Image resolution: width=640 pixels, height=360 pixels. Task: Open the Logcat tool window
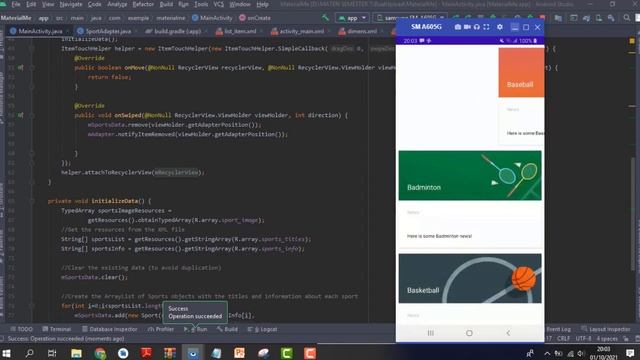[262, 329]
